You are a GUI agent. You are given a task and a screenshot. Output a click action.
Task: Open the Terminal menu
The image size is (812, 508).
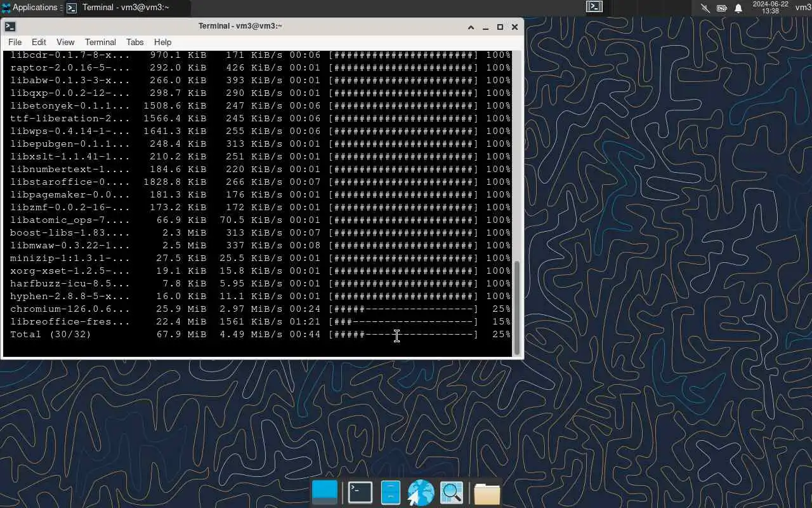(x=100, y=42)
